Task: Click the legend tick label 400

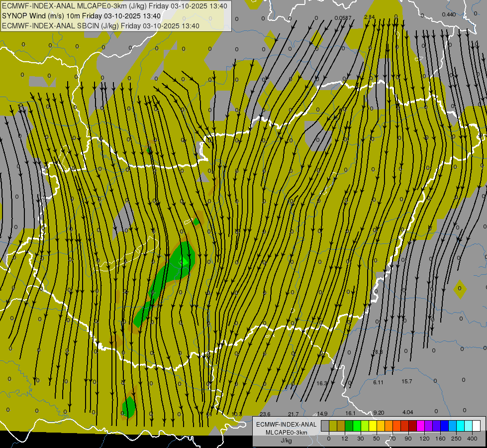Action: [472, 439]
